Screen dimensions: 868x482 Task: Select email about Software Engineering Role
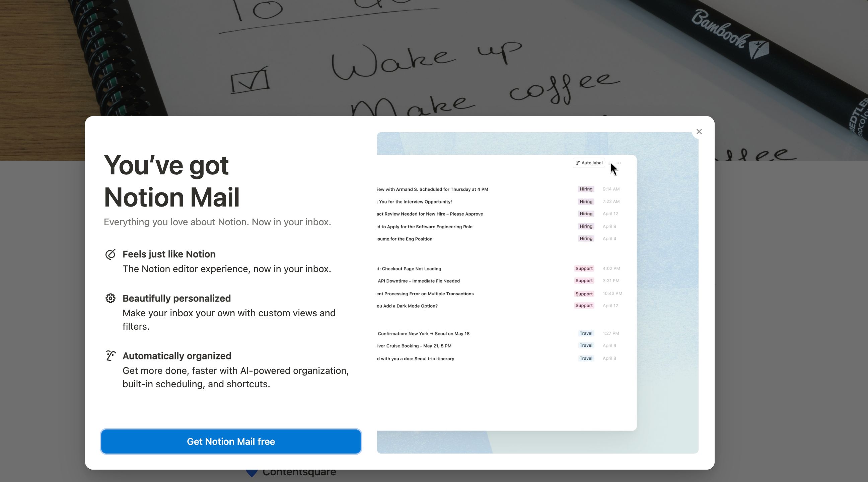point(425,227)
